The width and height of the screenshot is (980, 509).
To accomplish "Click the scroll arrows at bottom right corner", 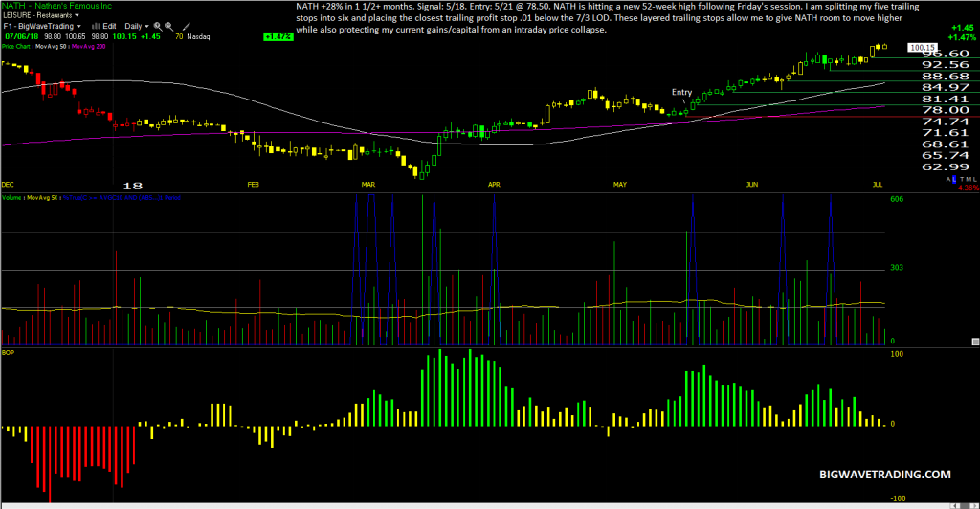I will (x=965, y=505).
